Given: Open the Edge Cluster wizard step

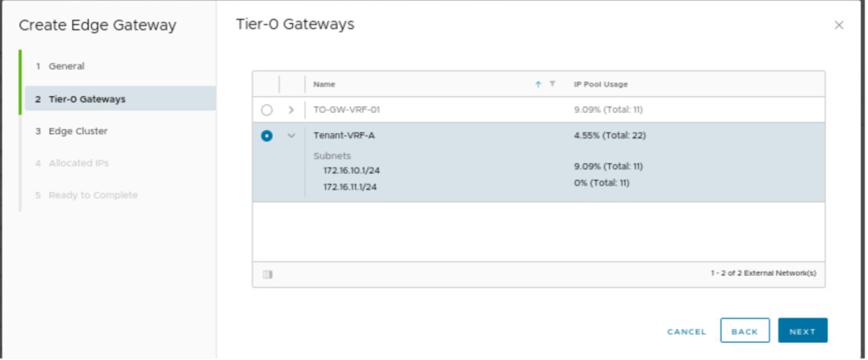Looking at the screenshot, I should pos(76,132).
